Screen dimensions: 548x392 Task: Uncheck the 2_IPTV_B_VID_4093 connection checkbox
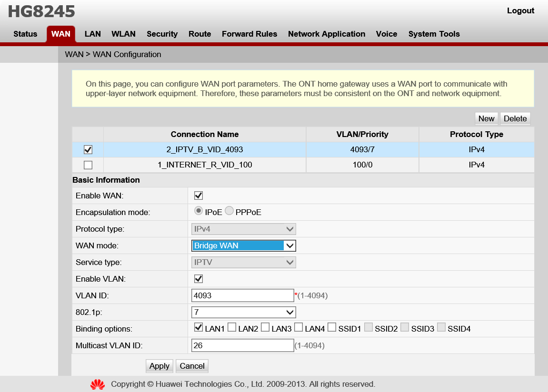coord(88,149)
